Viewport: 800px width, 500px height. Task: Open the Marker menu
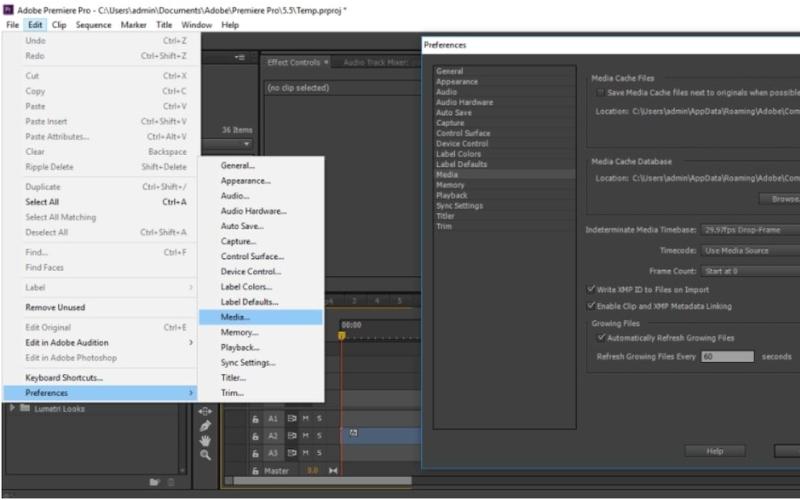pos(134,24)
